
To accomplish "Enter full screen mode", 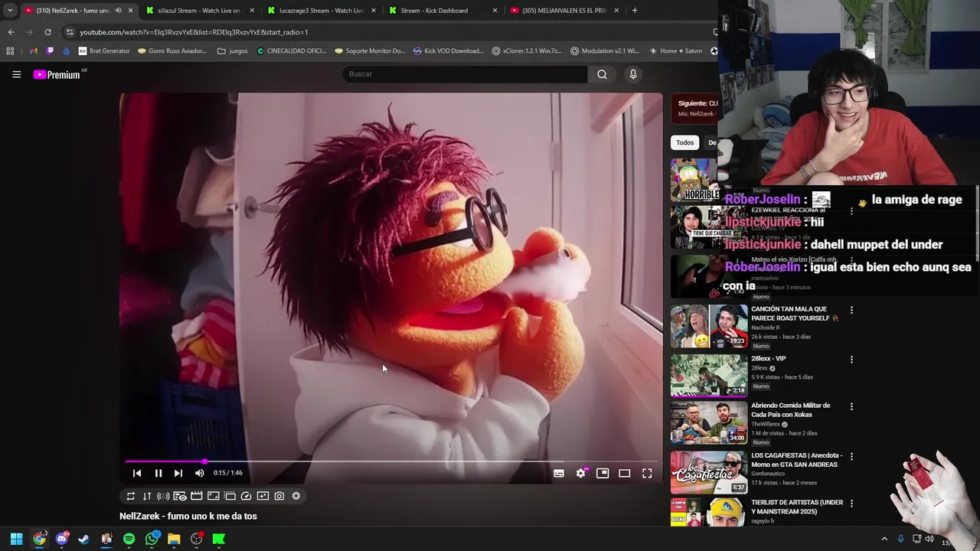I will point(647,474).
